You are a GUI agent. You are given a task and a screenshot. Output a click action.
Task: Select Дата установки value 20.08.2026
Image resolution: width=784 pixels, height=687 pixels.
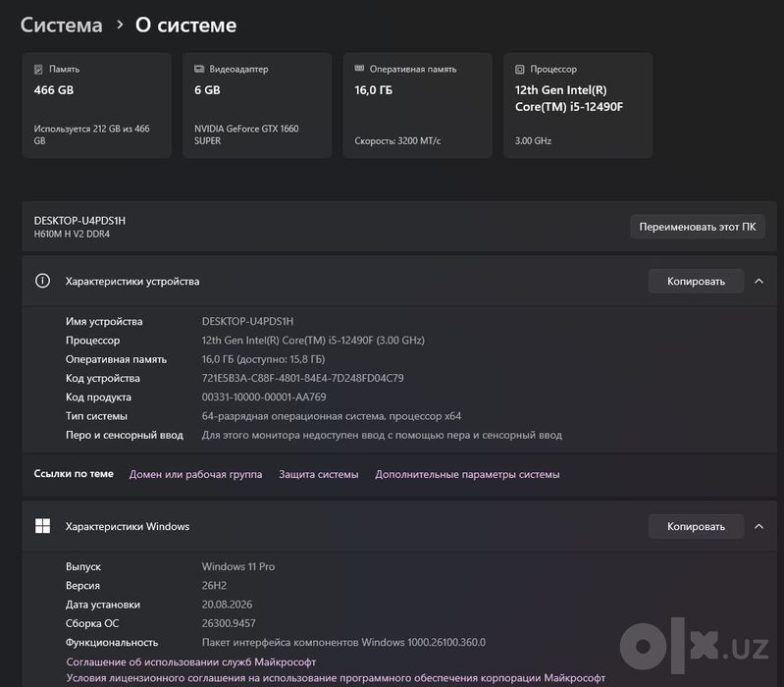point(227,605)
